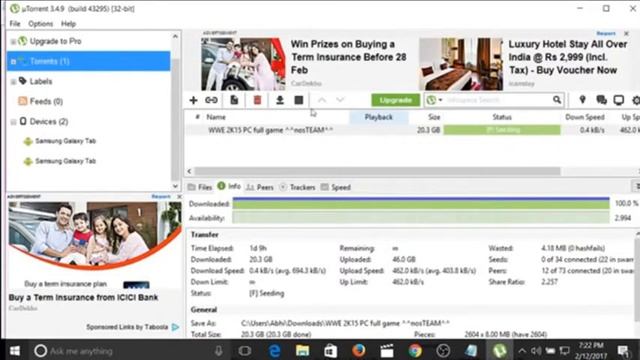This screenshot has width=640, height=360.
Task: Open the Options menu
Action: pos(40,24)
